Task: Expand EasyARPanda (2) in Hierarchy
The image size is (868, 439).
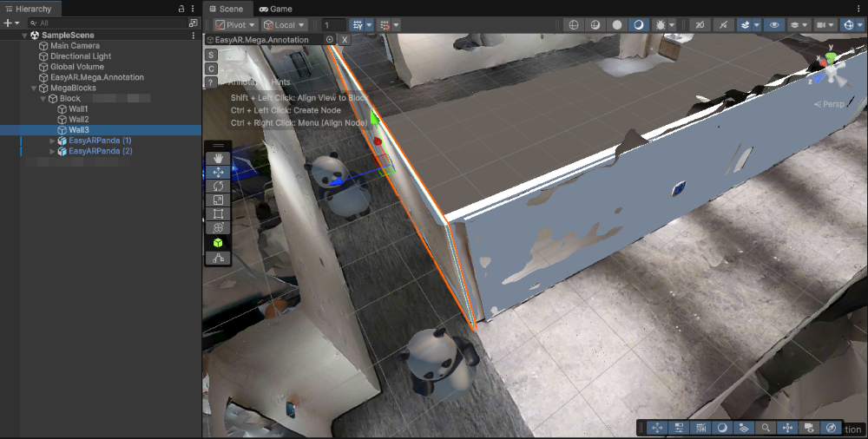Action: tap(53, 151)
